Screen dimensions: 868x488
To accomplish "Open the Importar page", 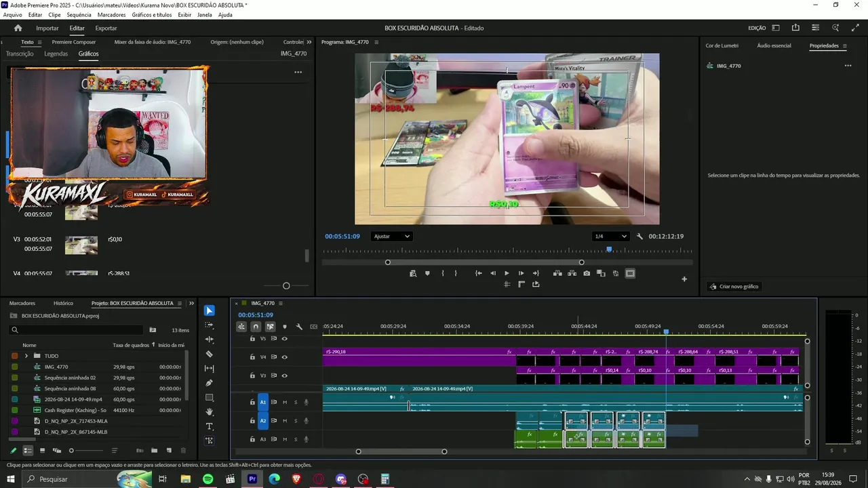I will pyautogui.click(x=47, y=28).
